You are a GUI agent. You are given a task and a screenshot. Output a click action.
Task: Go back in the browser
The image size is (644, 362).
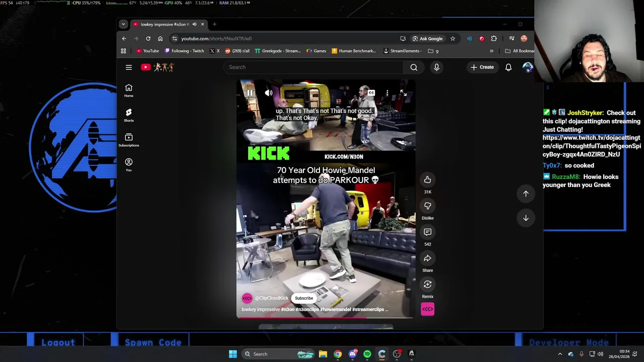coord(124,39)
